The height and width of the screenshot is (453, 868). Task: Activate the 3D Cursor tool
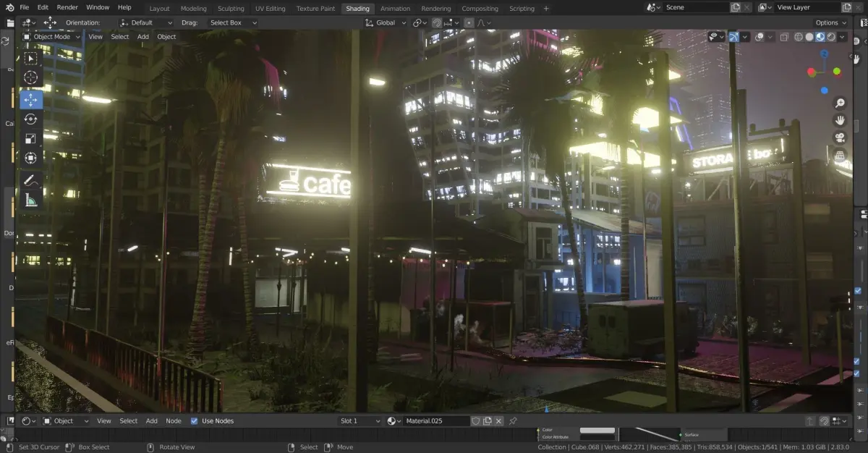click(x=31, y=77)
